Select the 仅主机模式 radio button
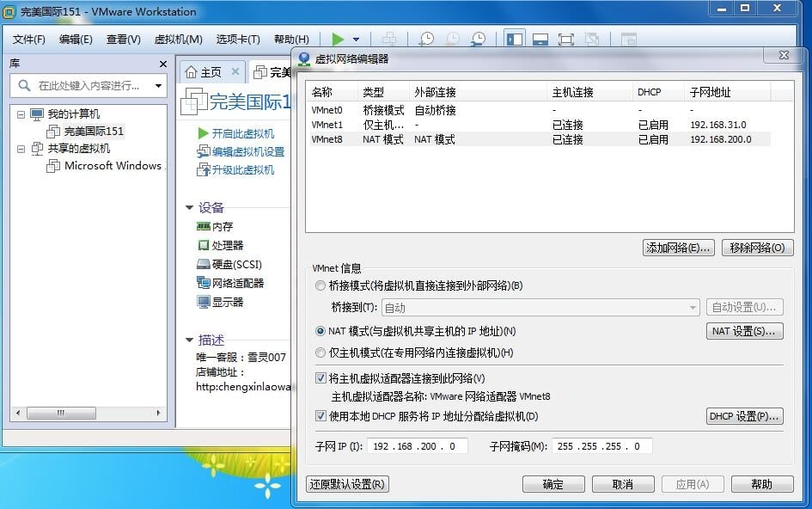The width and height of the screenshot is (812, 509). pos(320,353)
